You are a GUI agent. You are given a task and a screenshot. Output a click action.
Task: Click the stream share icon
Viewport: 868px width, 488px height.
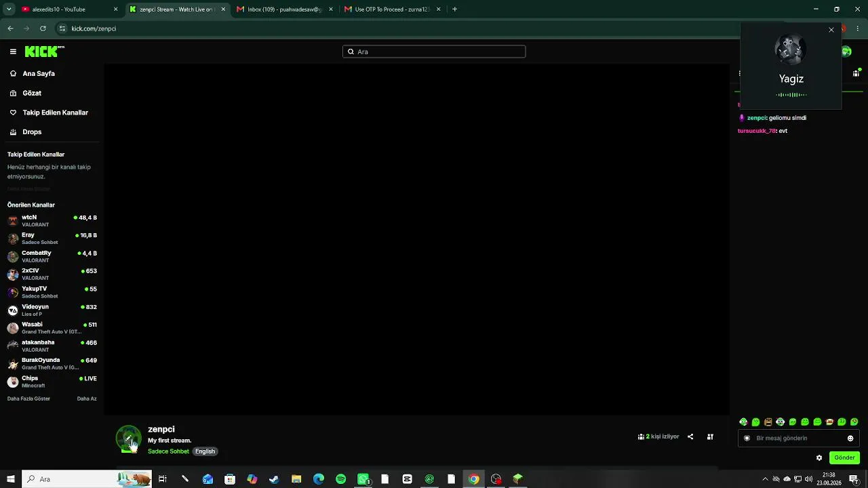(x=690, y=436)
